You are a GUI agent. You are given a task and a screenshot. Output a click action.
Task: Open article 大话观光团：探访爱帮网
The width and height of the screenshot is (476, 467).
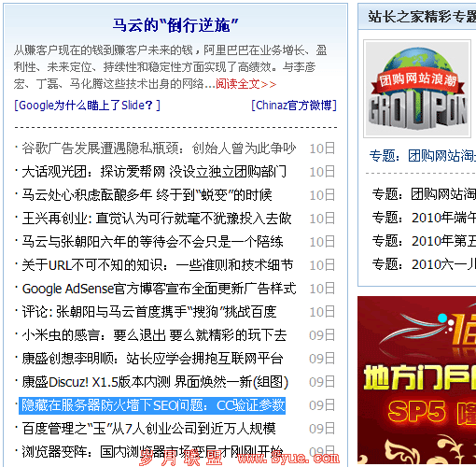(154, 172)
